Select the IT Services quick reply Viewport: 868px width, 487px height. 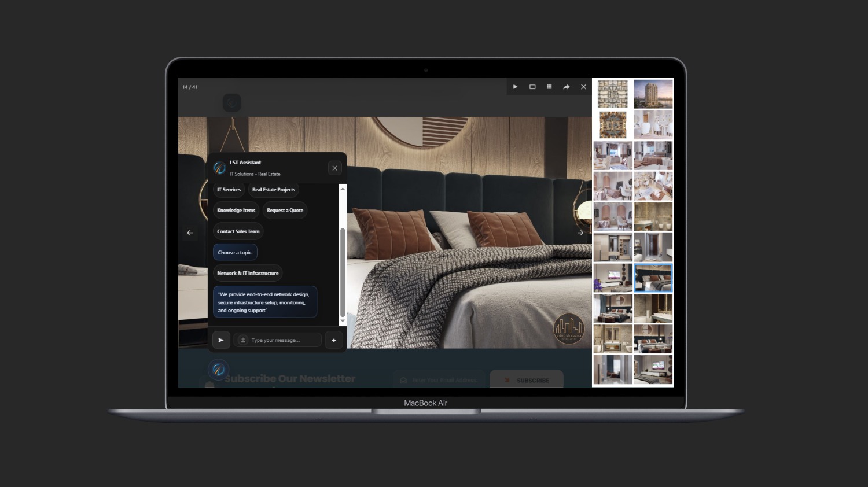pyautogui.click(x=229, y=190)
